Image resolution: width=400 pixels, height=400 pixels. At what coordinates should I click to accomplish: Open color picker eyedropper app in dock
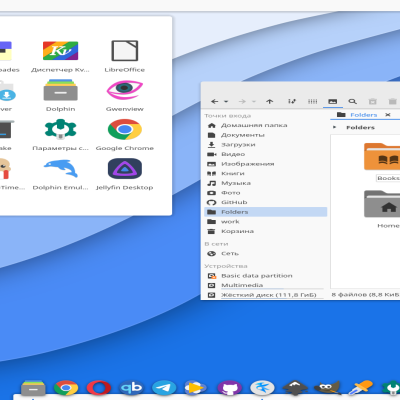pyautogui.click(x=360, y=388)
